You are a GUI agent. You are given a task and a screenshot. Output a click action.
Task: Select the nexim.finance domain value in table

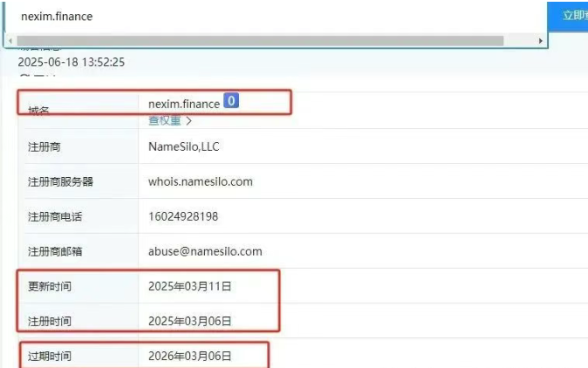point(184,104)
